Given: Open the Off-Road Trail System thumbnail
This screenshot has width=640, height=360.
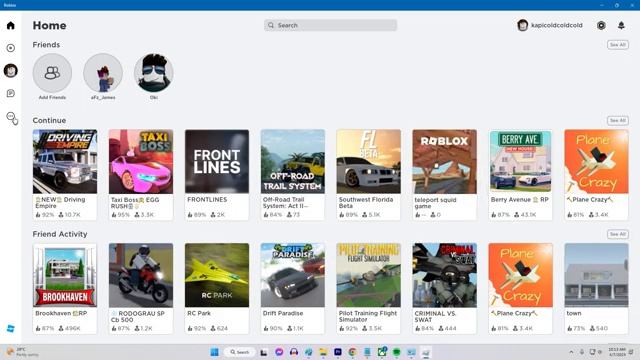Looking at the screenshot, I should point(293,162).
